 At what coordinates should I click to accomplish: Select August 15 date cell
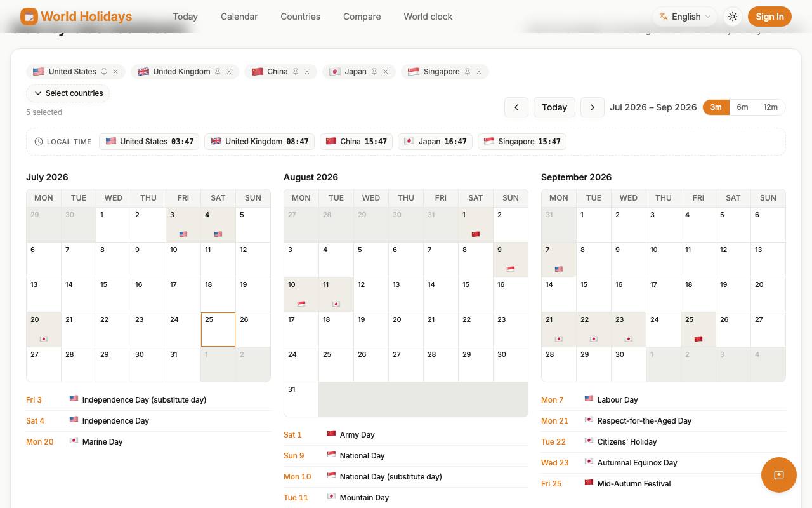coord(476,295)
